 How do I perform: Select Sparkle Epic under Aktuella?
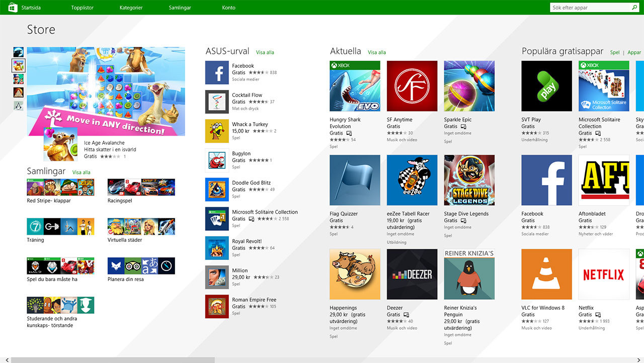(469, 85)
